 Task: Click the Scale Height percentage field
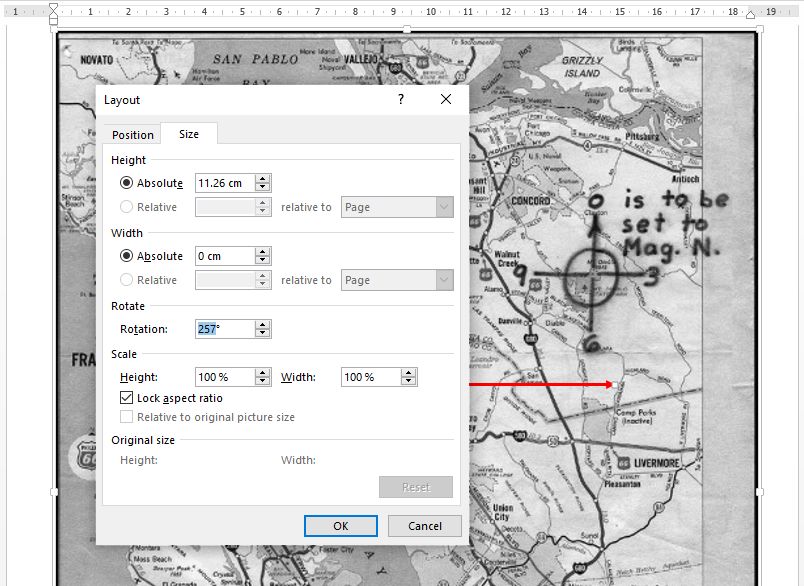point(224,377)
